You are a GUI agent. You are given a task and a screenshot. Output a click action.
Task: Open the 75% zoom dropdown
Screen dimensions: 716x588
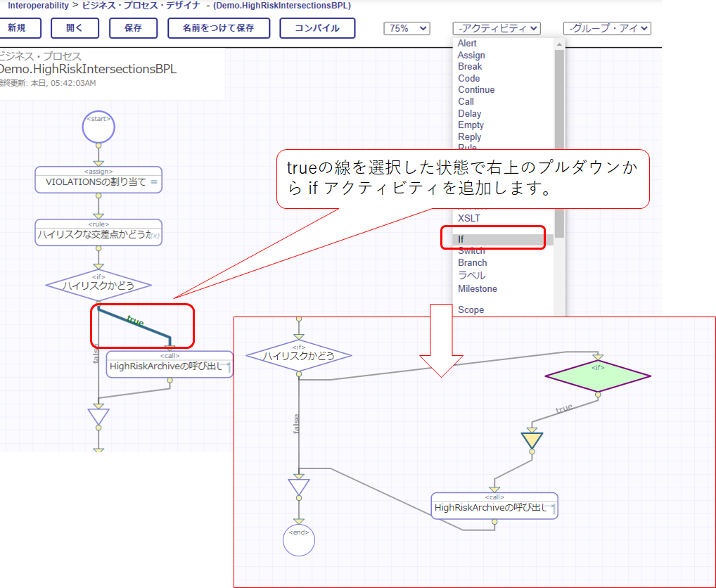click(x=407, y=28)
